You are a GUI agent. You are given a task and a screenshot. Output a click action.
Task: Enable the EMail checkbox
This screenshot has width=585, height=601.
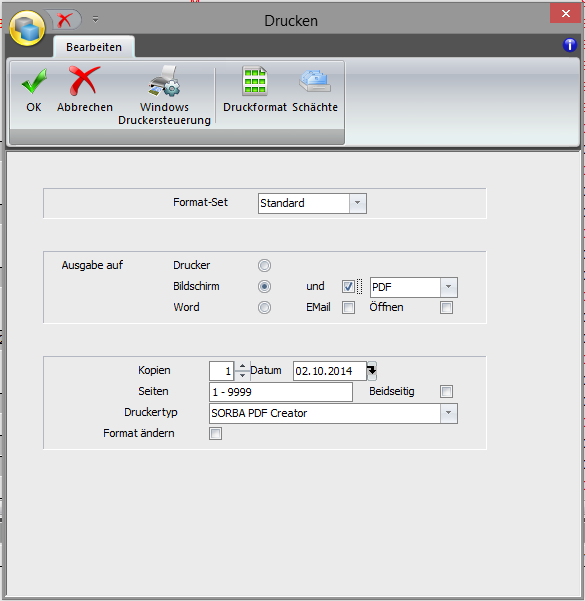point(348,307)
